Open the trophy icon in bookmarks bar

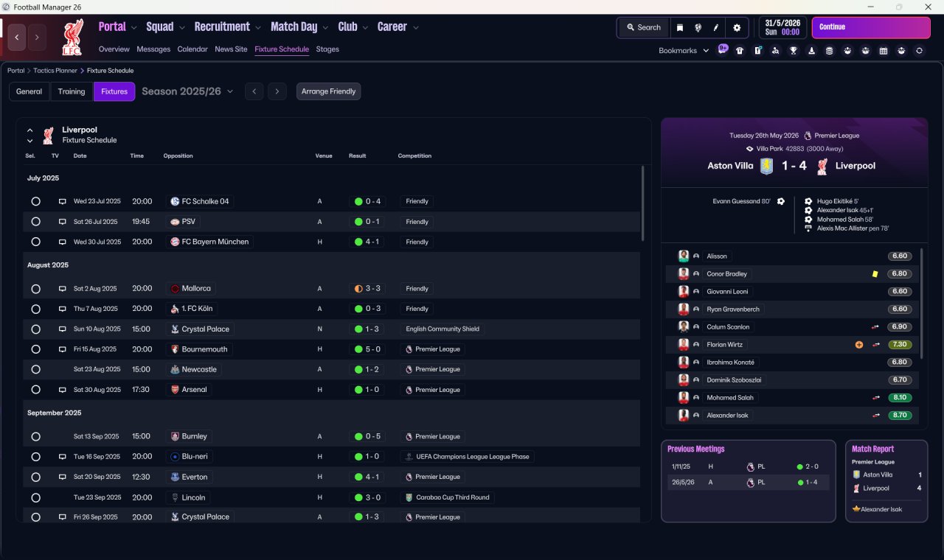(794, 51)
